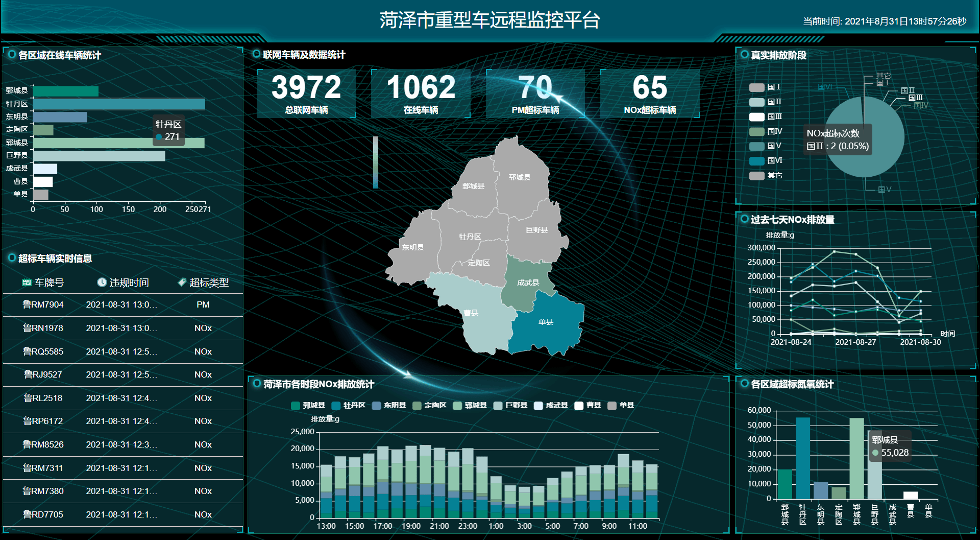Click the 牡丹区 bar in online vehicles chart
The height and width of the screenshot is (540, 980).
coord(119,104)
